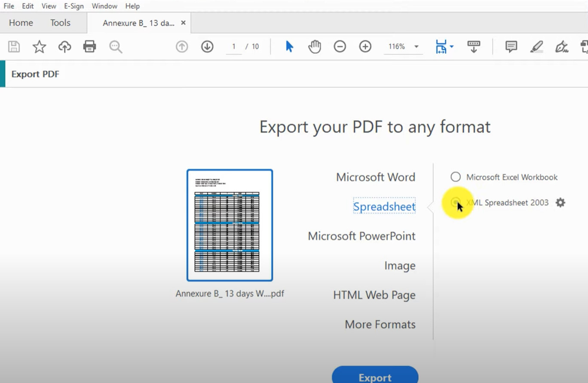Open XML Spreadsheet 2003 export settings gear
The image size is (588, 383).
tap(560, 202)
